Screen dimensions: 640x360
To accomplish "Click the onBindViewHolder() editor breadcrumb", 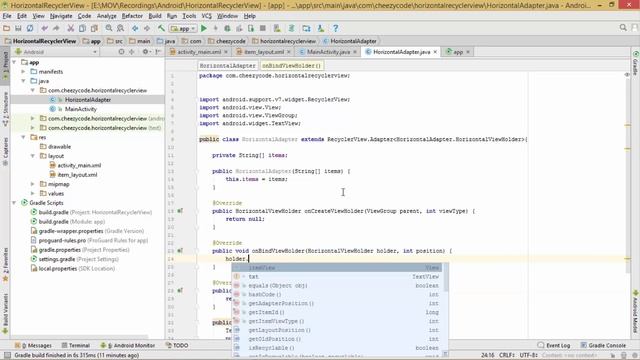I will point(291,65).
